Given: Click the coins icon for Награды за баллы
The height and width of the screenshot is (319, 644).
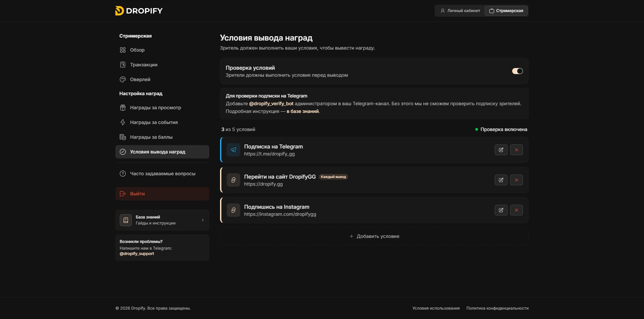Looking at the screenshot, I should coord(123,137).
